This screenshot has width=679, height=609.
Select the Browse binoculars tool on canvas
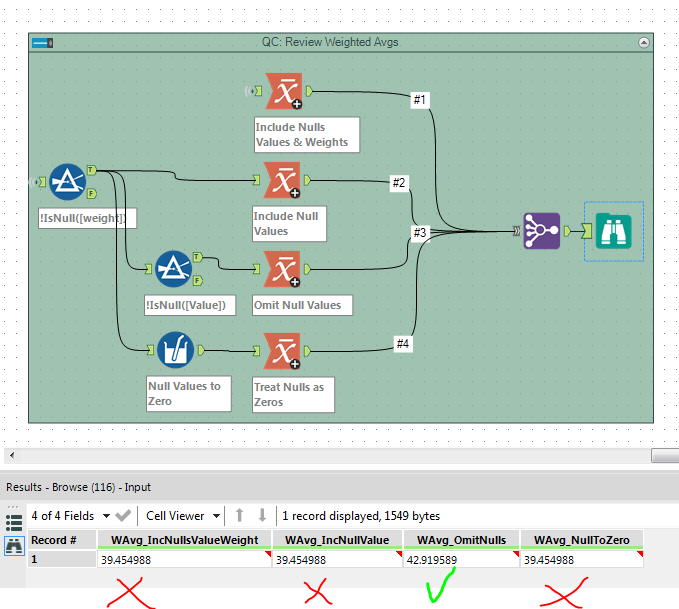click(x=614, y=231)
